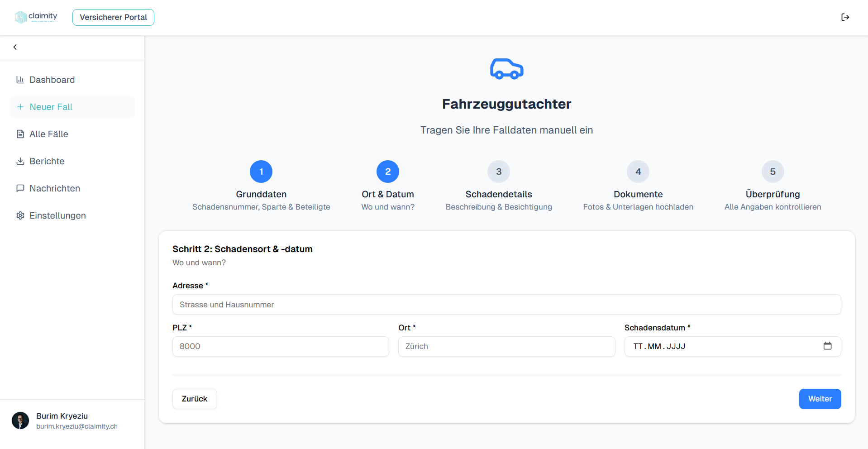The width and height of the screenshot is (868, 449).
Task: Click the Zurück button
Action: [195, 399]
